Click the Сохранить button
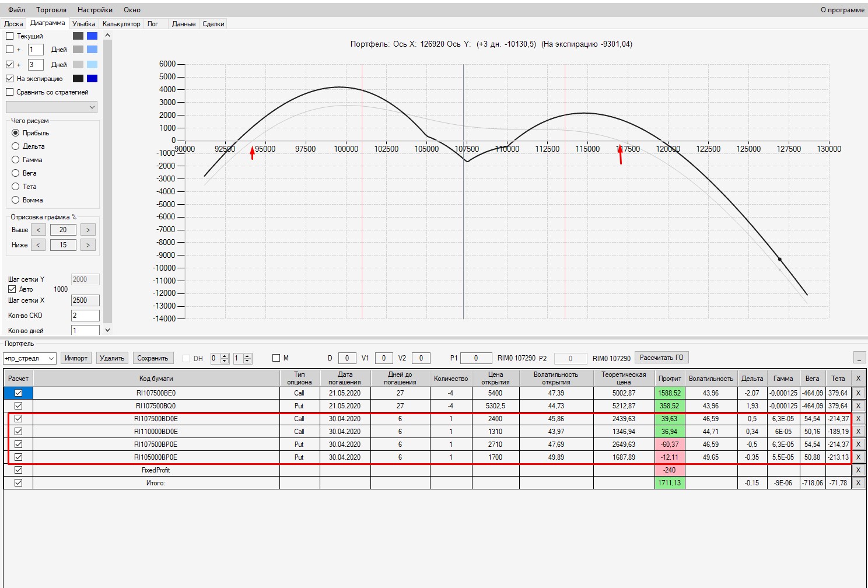 153,358
